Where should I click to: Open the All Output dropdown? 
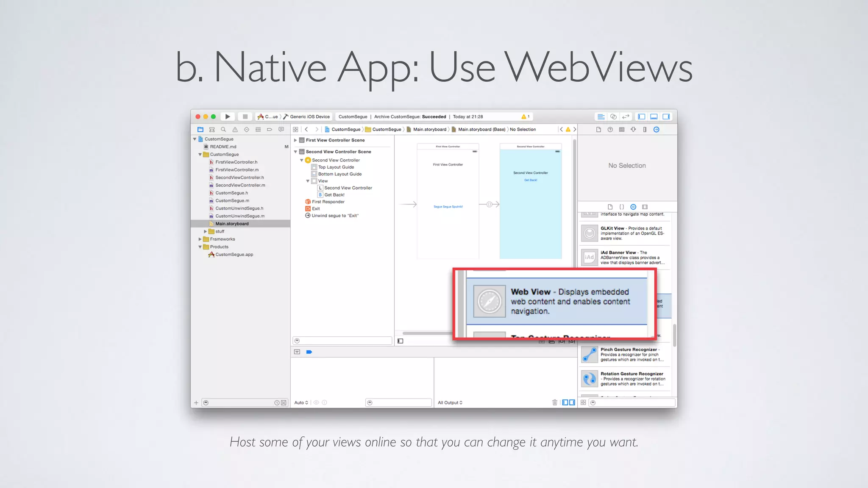point(450,403)
